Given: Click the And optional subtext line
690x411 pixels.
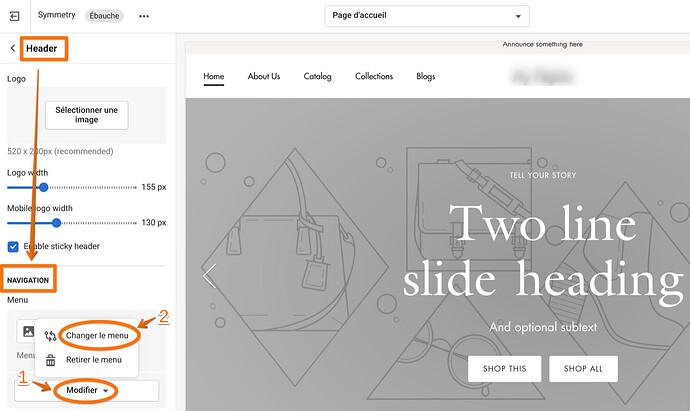Looking at the screenshot, I should (x=543, y=327).
